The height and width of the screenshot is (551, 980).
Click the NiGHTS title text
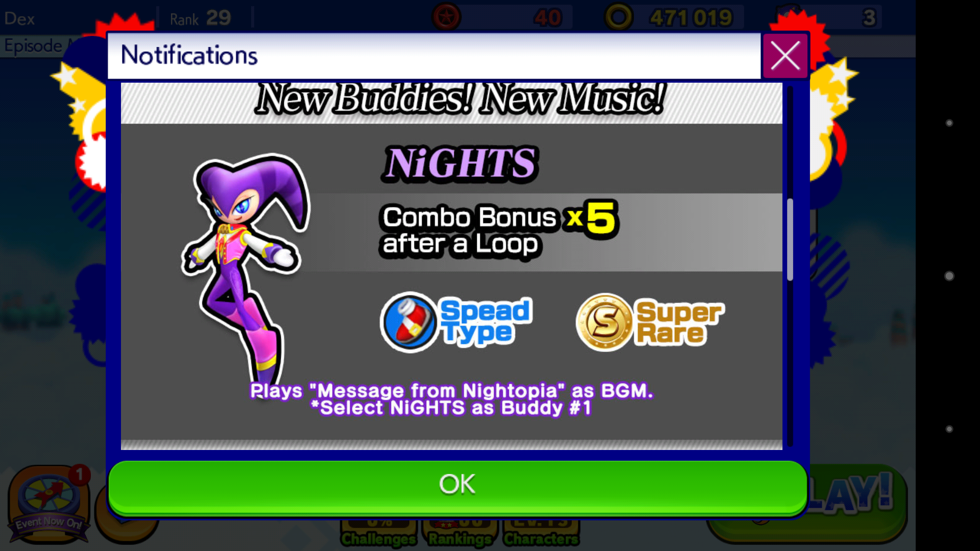coord(460,164)
